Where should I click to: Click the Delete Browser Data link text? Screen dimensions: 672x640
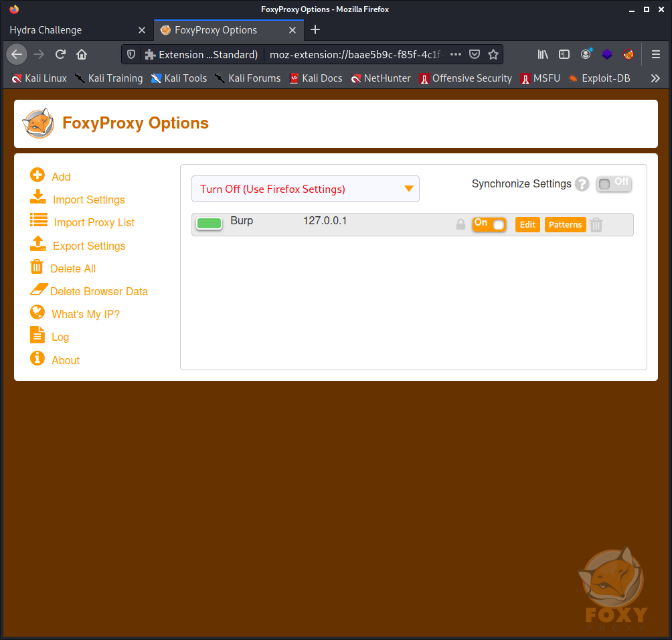tap(99, 291)
